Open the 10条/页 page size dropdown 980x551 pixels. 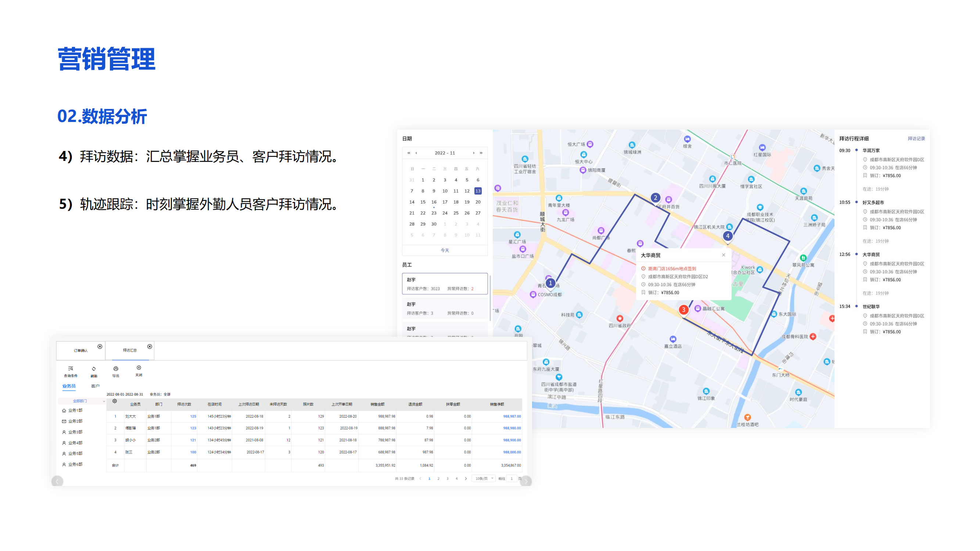[x=484, y=479]
